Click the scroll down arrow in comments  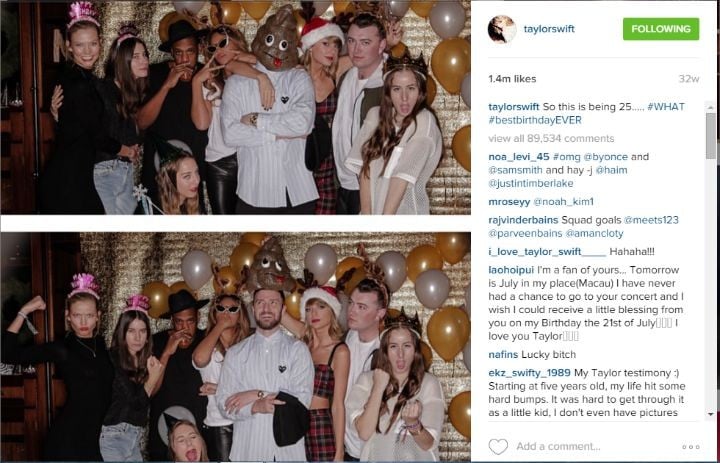click(x=711, y=415)
